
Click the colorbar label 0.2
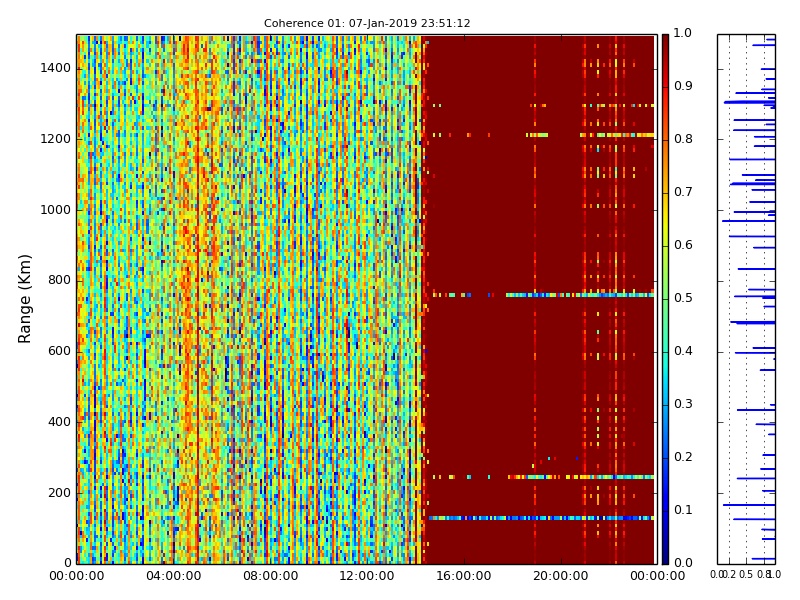tap(683, 457)
